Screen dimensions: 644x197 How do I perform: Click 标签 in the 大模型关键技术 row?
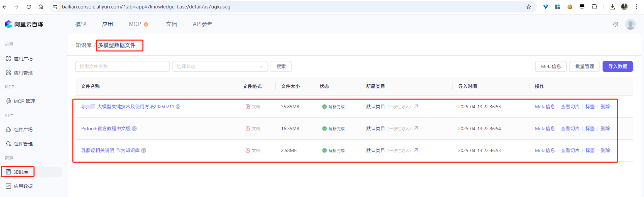pyautogui.click(x=590, y=107)
